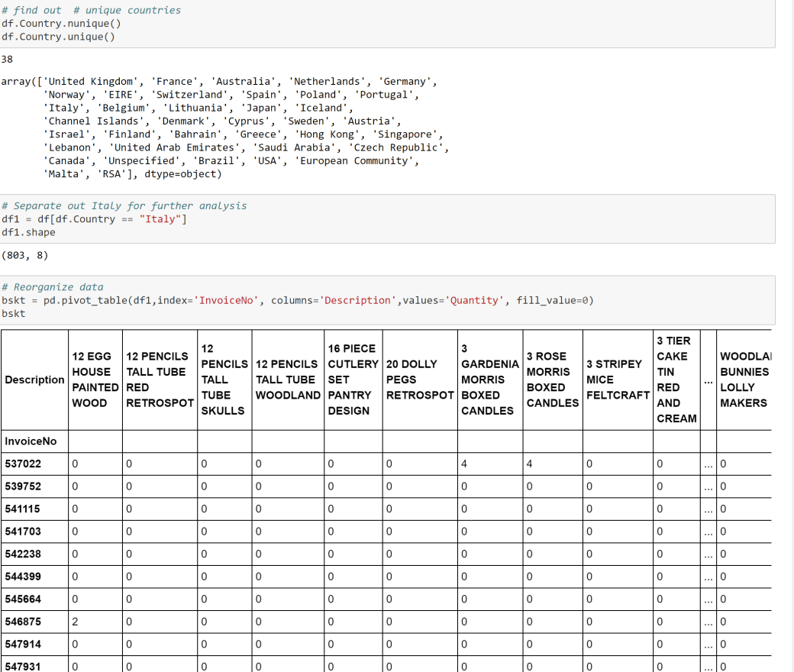Select the 3 GARDENIA MORRIS BOXED CANDLES header
Screen dimensions: 794x672
489,380
